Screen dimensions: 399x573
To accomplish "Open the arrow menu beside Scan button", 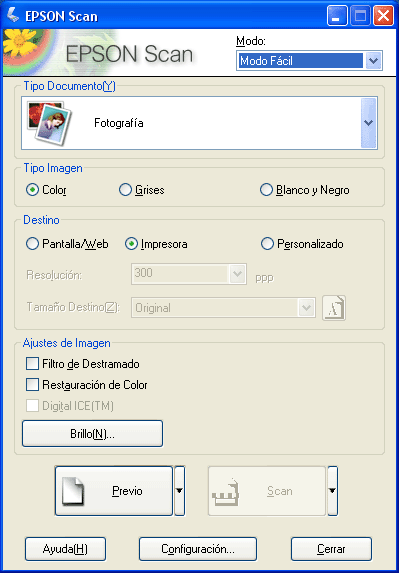I will click(x=332, y=491).
